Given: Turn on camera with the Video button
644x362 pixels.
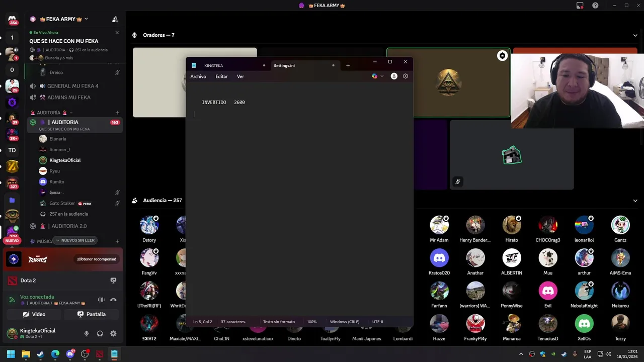Looking at the screenshot, I should tap(34, 314).
